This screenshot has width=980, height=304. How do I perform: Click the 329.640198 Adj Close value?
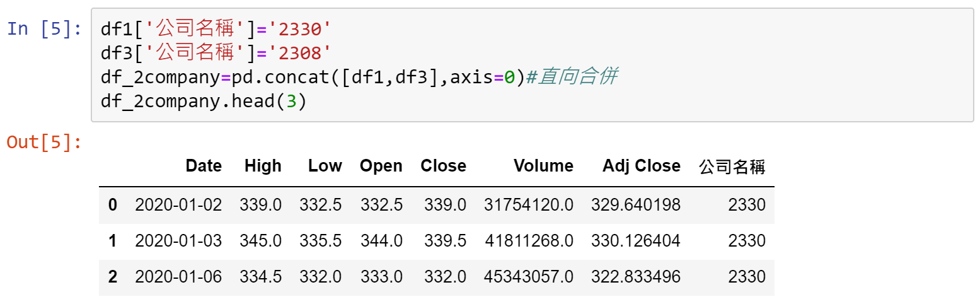[x=636, y=204]
